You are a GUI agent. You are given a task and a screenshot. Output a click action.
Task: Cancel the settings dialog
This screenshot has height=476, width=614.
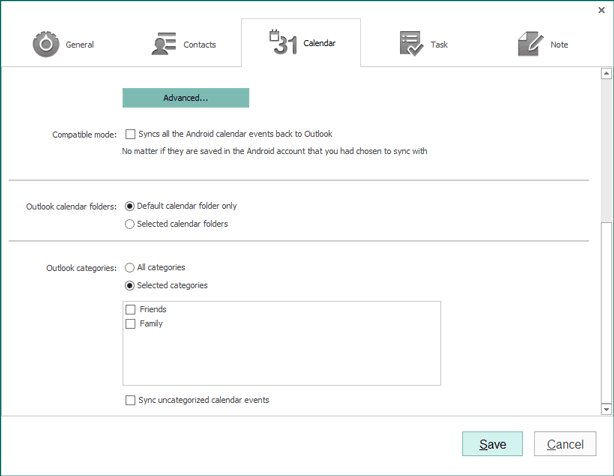click(x=564, y=444)
